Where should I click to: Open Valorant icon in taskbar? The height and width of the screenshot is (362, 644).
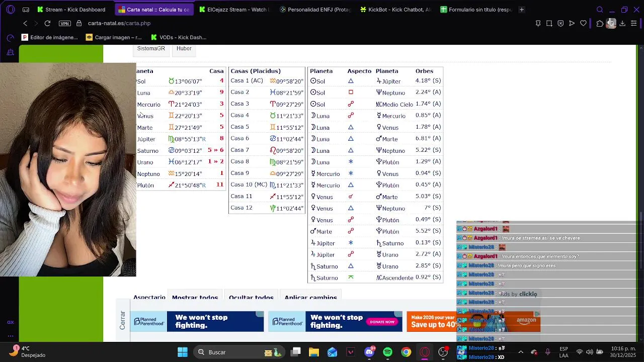coord(351,352)
